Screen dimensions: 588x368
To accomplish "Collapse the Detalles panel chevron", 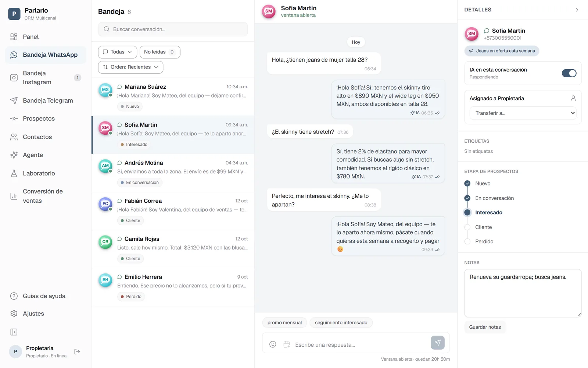I will (x=577, y=10).
